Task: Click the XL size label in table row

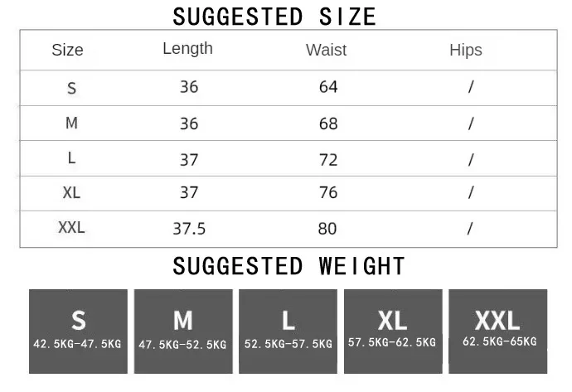Action: (x=71, y=192)
